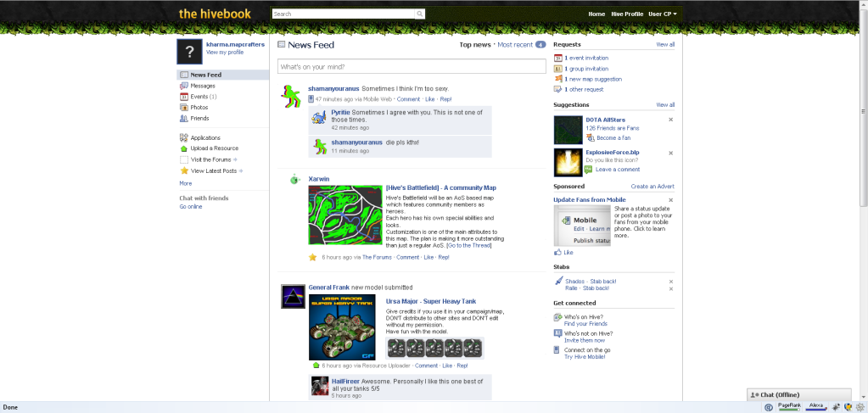Click the Pyritie commenter avatar
This screenshot has height=413, width=868.
pos(319,116)
